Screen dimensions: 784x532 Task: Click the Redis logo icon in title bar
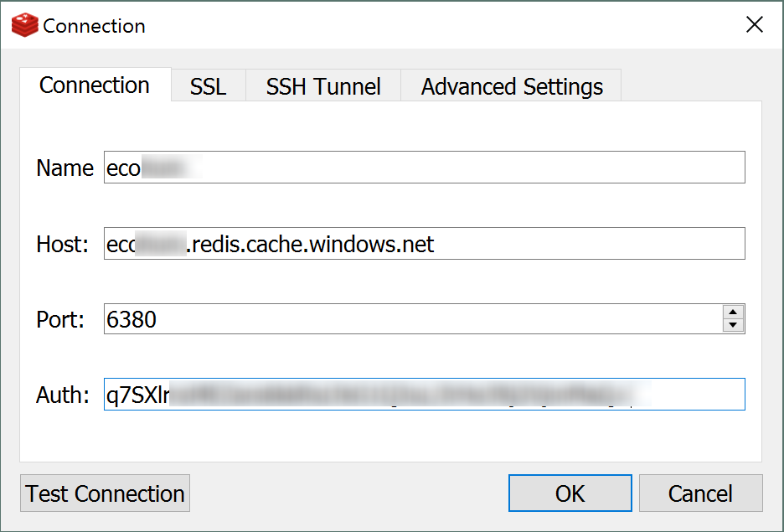[x=25, y=25]
